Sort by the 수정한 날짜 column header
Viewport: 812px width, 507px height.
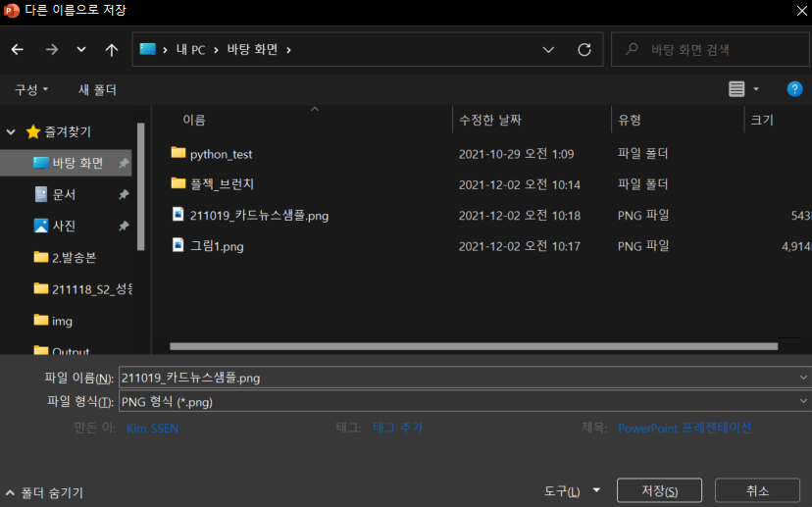coord(490,120)
